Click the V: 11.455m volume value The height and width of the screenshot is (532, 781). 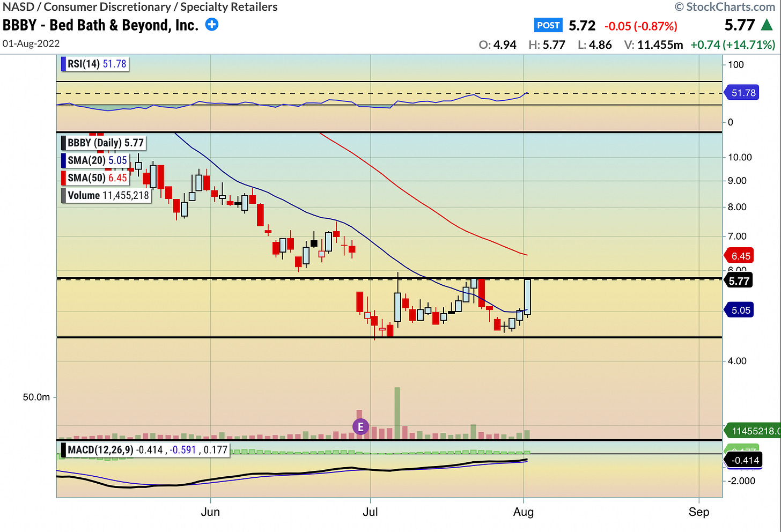pyautogui.click(x=653, y=45)
